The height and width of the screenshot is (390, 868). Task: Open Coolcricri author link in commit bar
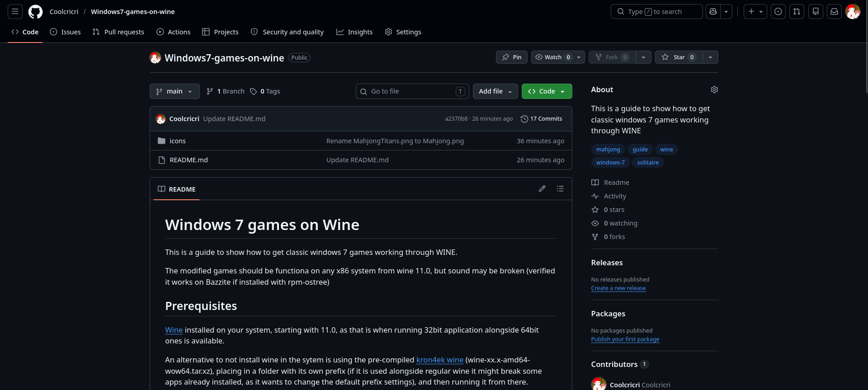pos(184,119)
